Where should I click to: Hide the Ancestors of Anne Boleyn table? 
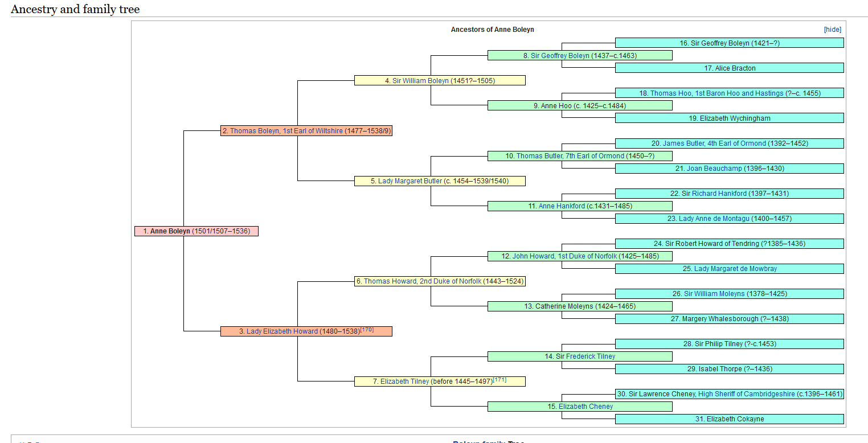click(x=832, y=30)
